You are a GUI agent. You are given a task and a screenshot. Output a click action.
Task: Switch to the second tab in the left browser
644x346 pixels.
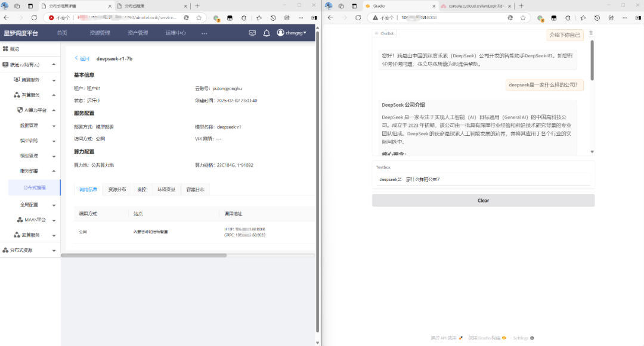[152, 6]
